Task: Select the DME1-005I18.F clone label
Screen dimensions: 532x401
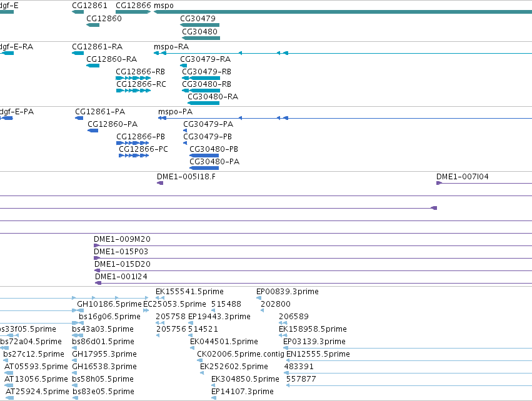Action: point(186,177)
